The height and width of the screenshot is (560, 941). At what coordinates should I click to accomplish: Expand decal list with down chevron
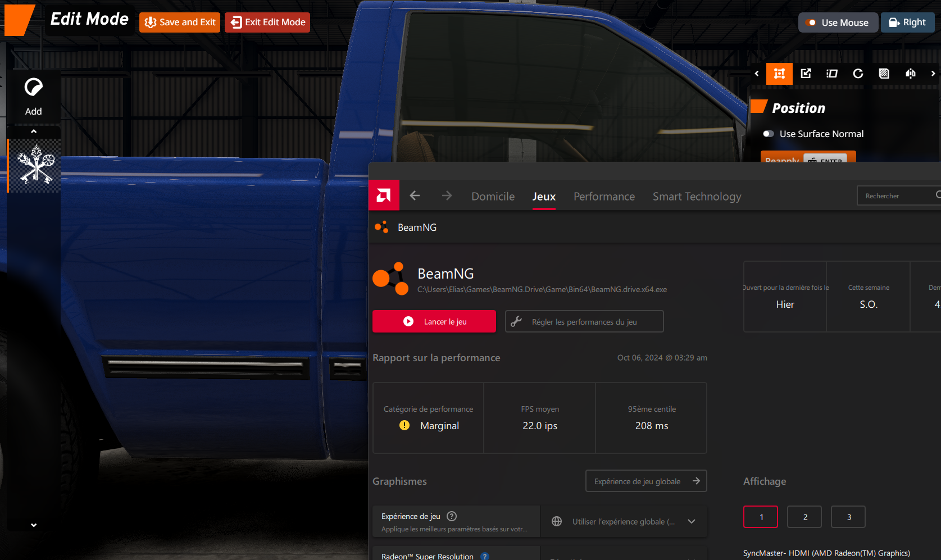34,525
